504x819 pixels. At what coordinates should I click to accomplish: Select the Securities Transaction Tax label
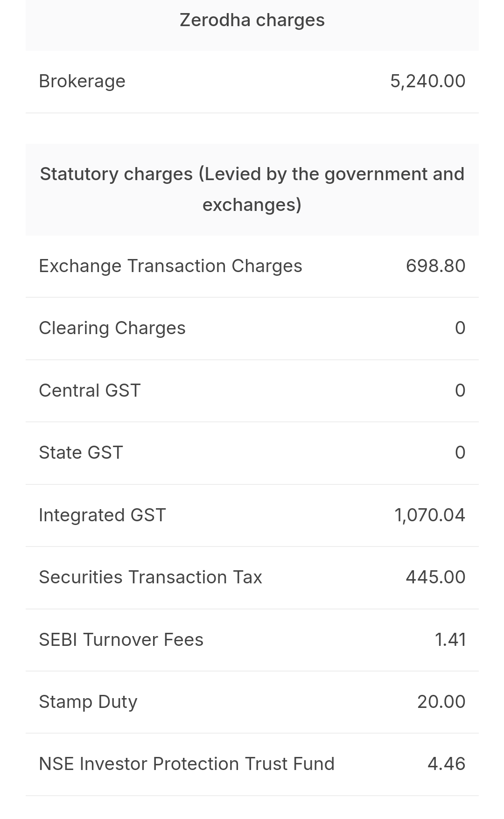150,577
